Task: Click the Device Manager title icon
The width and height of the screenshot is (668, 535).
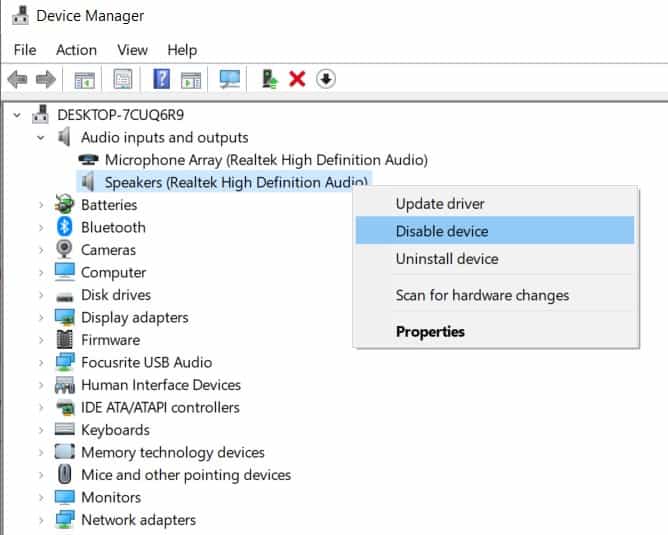Action: 20,15
